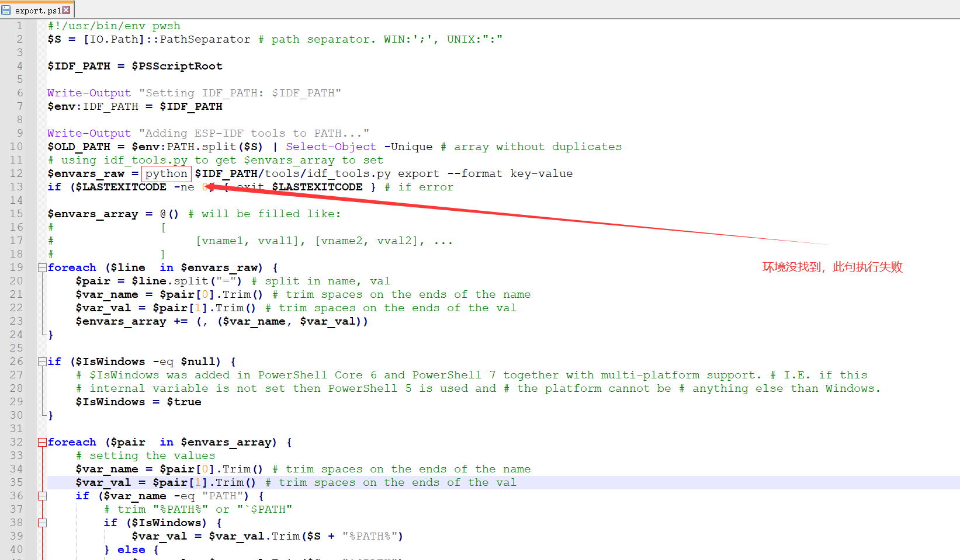The image size is (960, 560).
Task: Place cursor on the shebang '#!/usr/bin/env pwsh'
Action: pyautogui.click(x=114, y=26)
